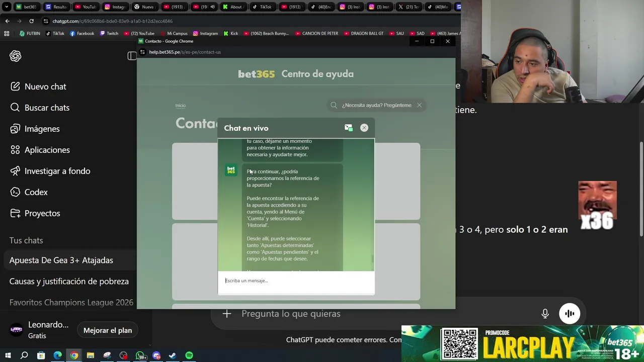This screenshot has height=362, width=644.
Task: Open File Explorer from taskbar
Action: (90, 355)
